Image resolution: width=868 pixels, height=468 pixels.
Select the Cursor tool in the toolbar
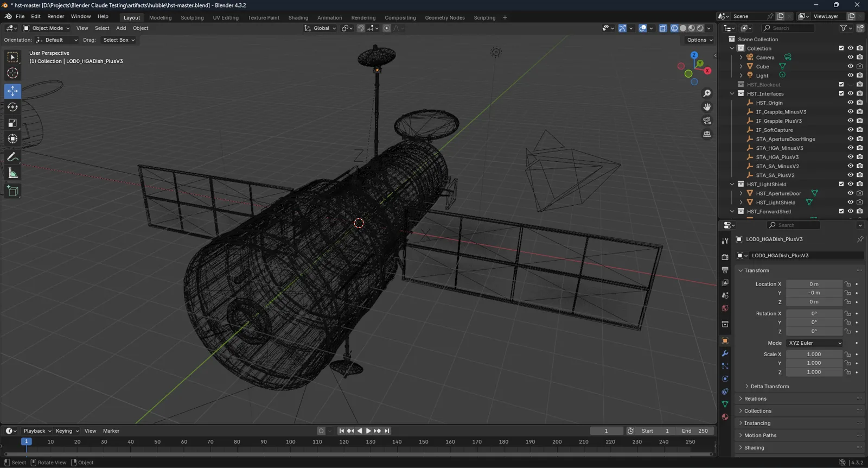(12, 73)
